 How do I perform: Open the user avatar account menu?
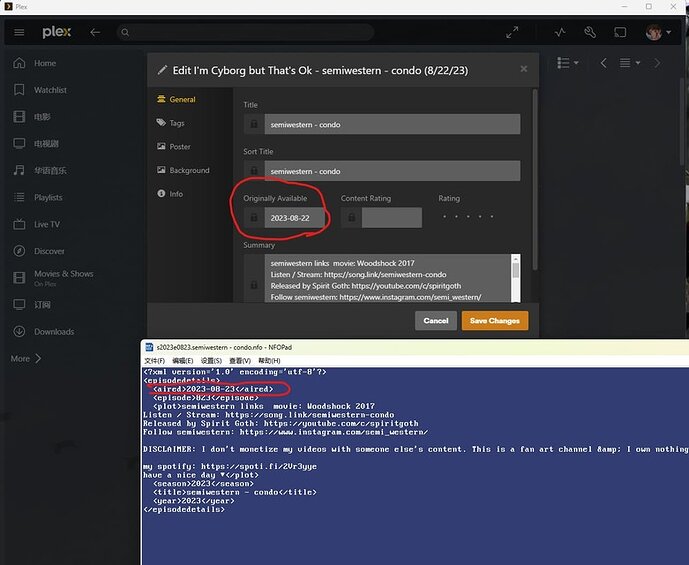pos(658,32)
